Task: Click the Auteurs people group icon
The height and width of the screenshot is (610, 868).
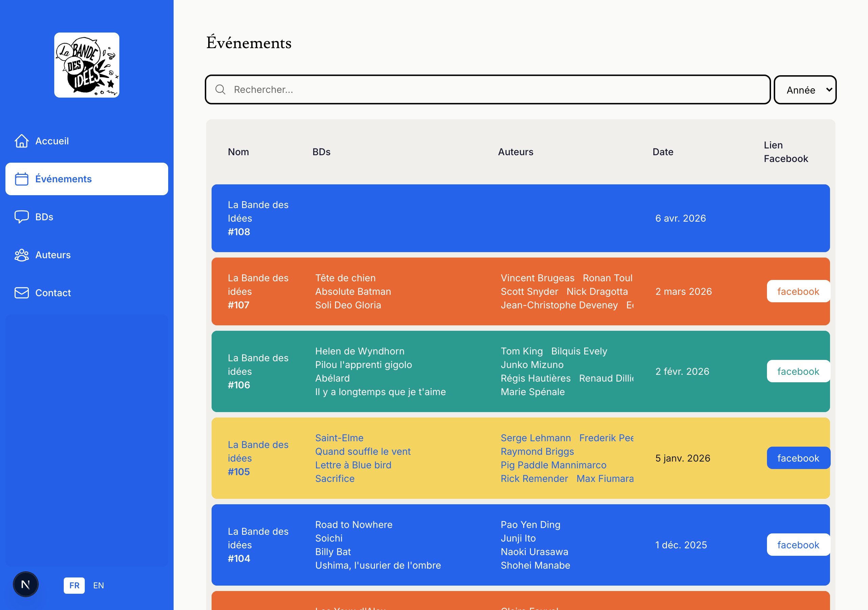Action: pyautogui.click(x=22, y=255)
